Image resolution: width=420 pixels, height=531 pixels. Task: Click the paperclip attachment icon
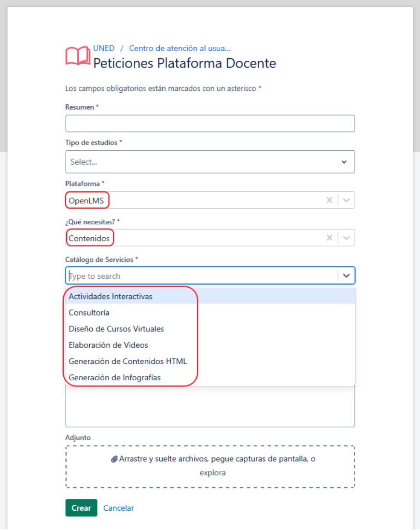click(x=114, y=459)
